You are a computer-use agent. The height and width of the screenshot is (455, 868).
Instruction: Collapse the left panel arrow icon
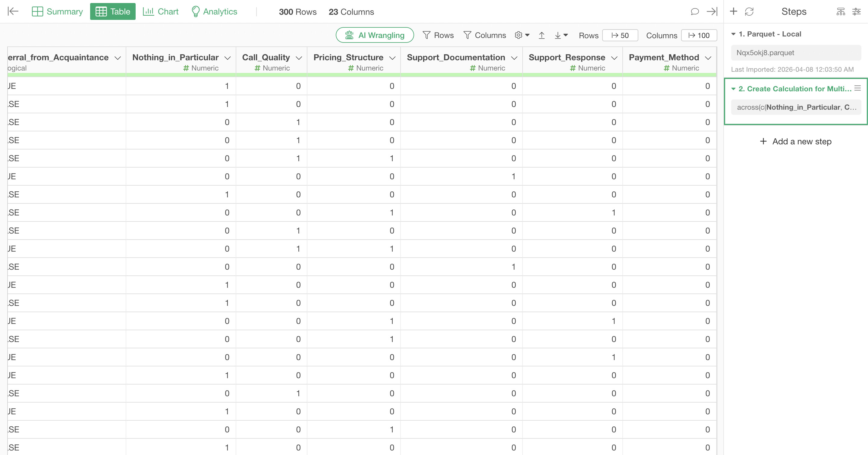13,11
